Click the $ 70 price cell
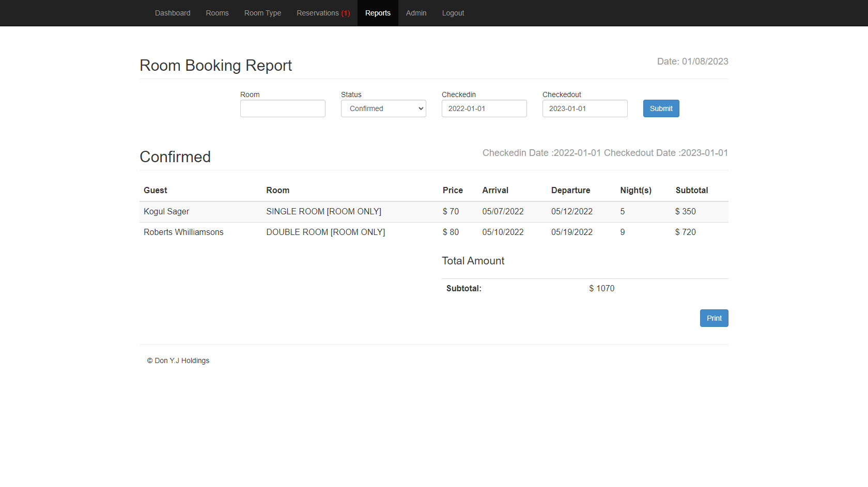The width and height of the screenshot is (868, 487). (451, 211)
